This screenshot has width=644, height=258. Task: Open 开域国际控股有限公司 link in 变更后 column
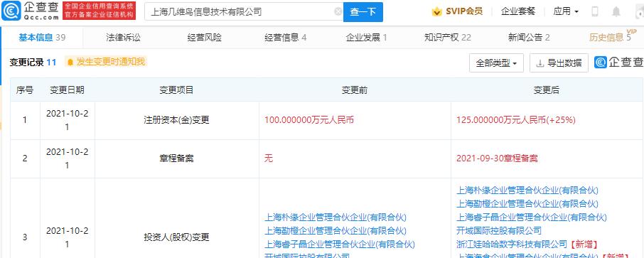point(499,231)
